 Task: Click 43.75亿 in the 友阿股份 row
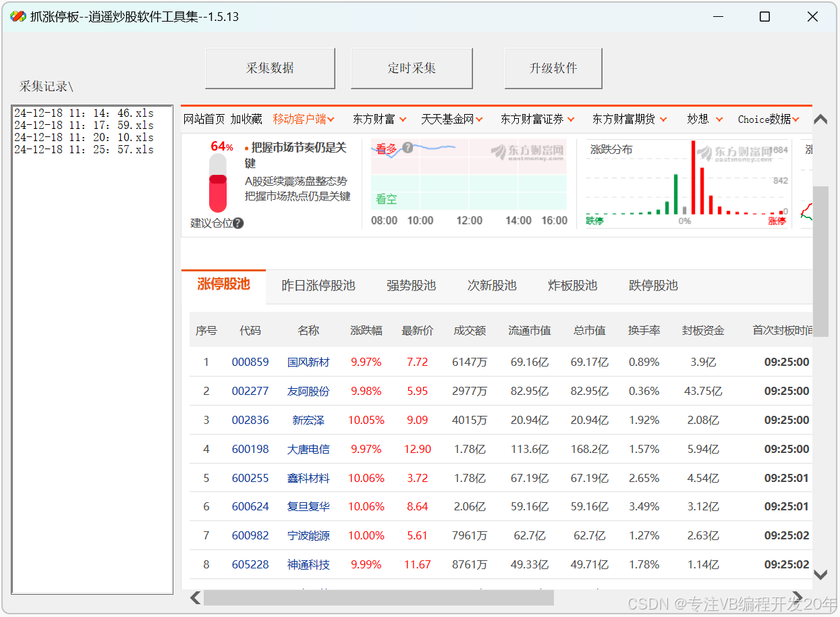coord(703,391)
